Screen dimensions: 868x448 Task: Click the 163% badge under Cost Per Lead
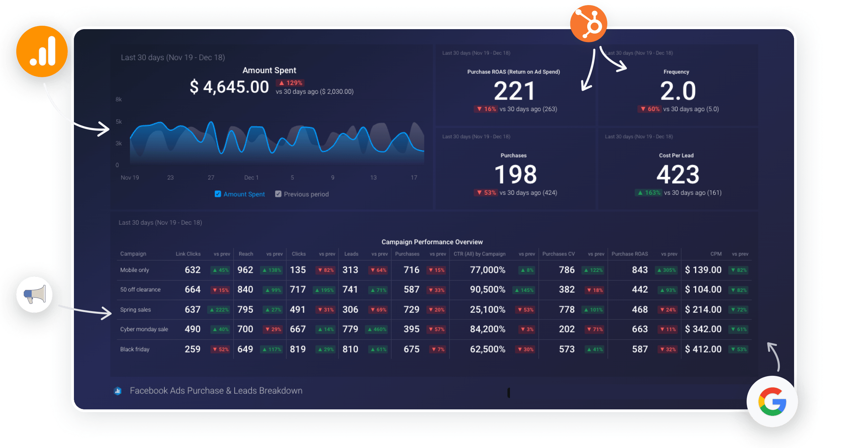pos(648,192)
